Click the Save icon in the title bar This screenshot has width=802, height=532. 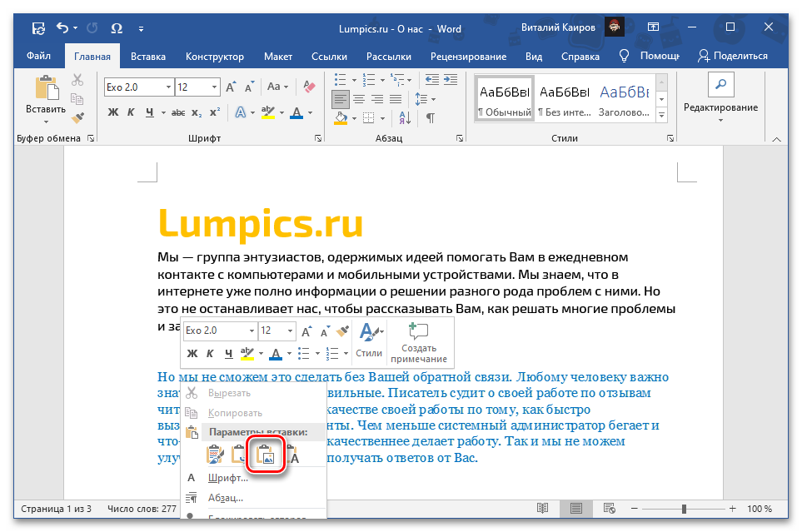[38, 28]
